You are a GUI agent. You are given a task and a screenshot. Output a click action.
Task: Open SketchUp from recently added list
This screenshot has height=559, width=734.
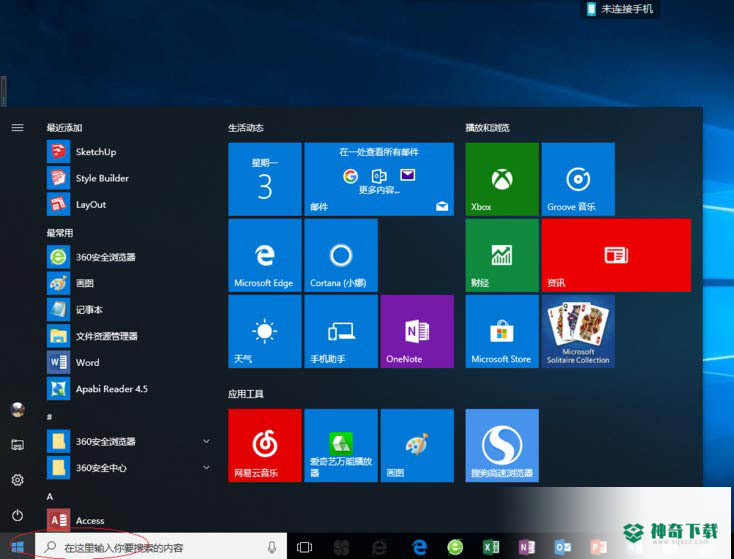pyautogui.click(x=126, y=152)
